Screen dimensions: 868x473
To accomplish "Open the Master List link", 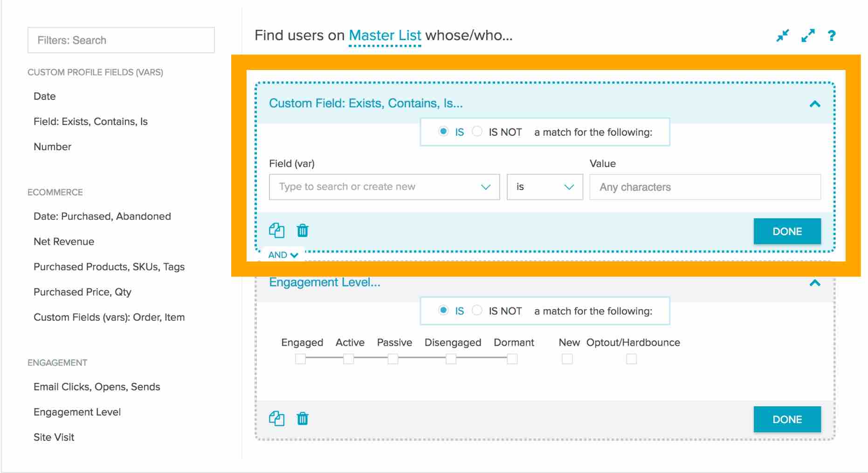I will pyautogui.click(x=385, y=35).
